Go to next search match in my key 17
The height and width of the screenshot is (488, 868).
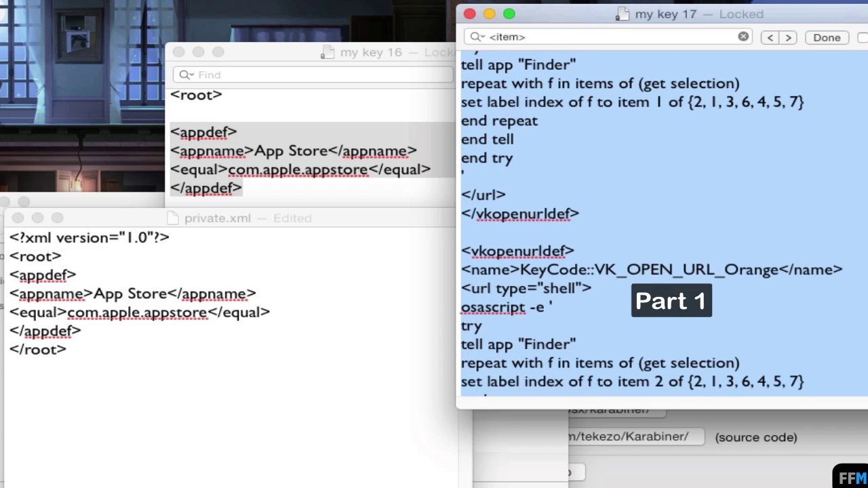[788, 37]
